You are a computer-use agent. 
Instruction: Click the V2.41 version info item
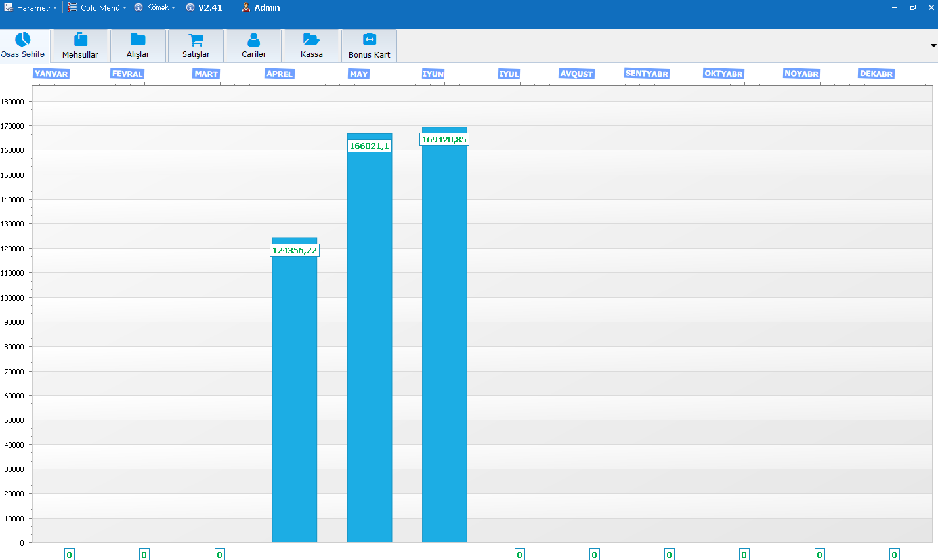pos(204,7)
